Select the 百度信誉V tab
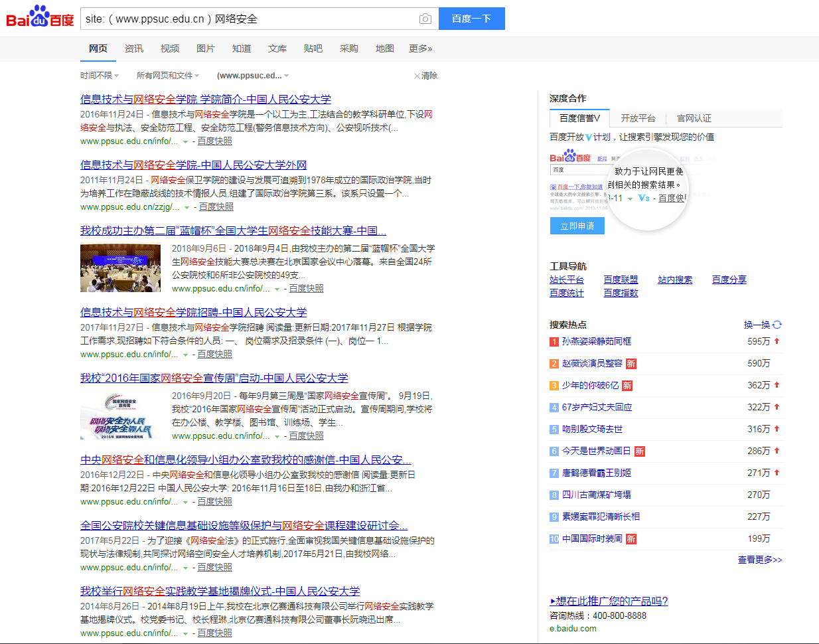The image size is (819, 644). (x=579, y=118)
